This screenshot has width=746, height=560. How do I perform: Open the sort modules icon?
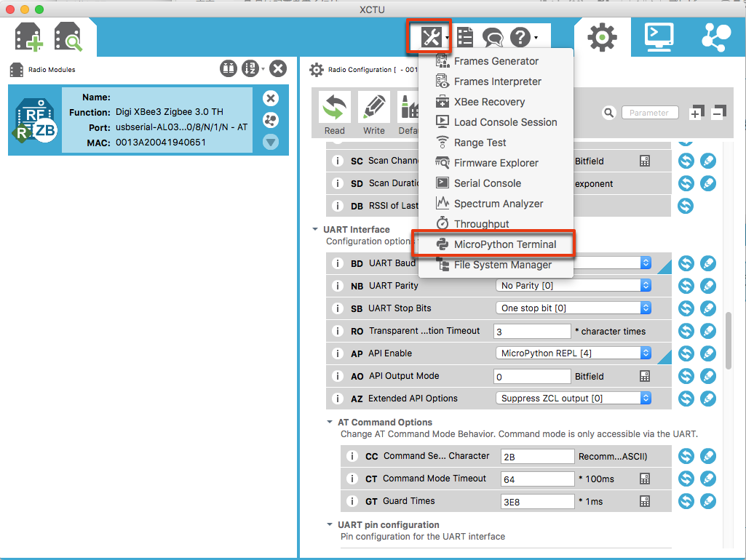point(250,69)
